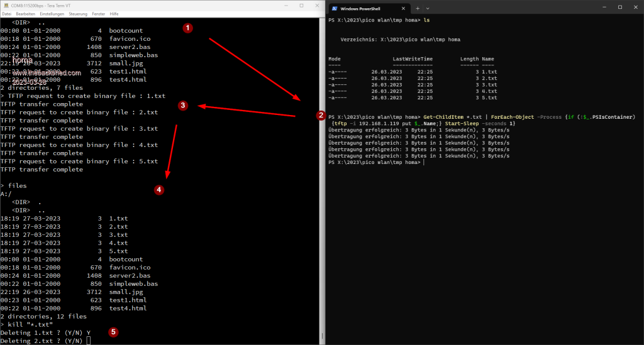Open a new terminal tab with plus
This screenshot has height=345, width=644.
(x=418, y=8)
